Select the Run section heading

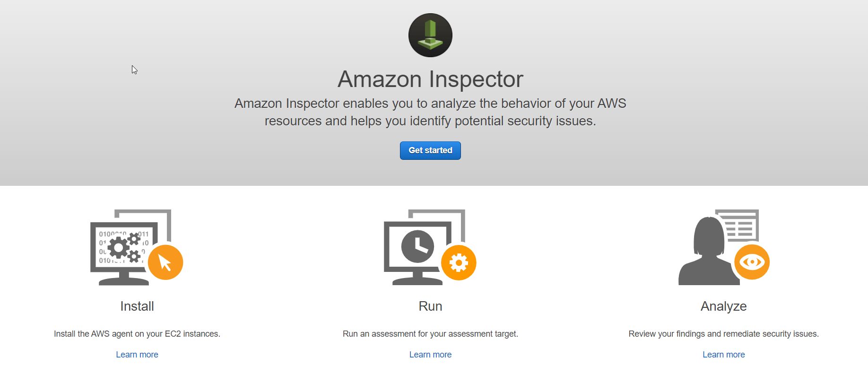pyautogui.click(x=430, y=306)
